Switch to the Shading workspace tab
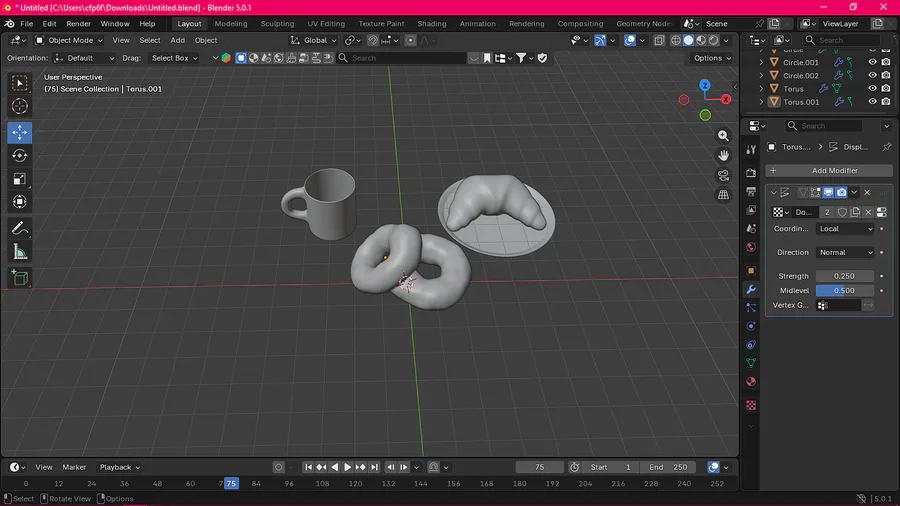 point(432,24)
